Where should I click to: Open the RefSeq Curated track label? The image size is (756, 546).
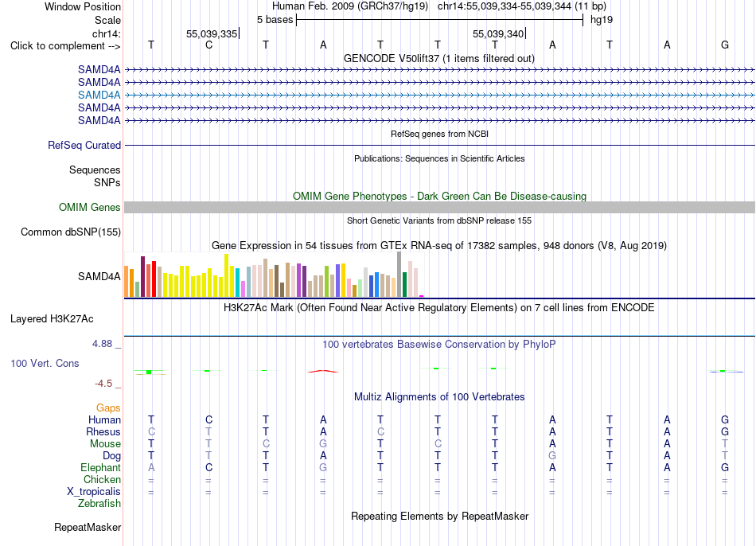click(x=84, y=145)
